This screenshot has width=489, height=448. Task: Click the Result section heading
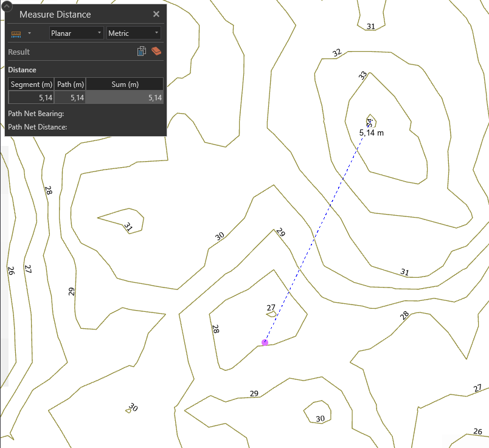tap(19, 52)
